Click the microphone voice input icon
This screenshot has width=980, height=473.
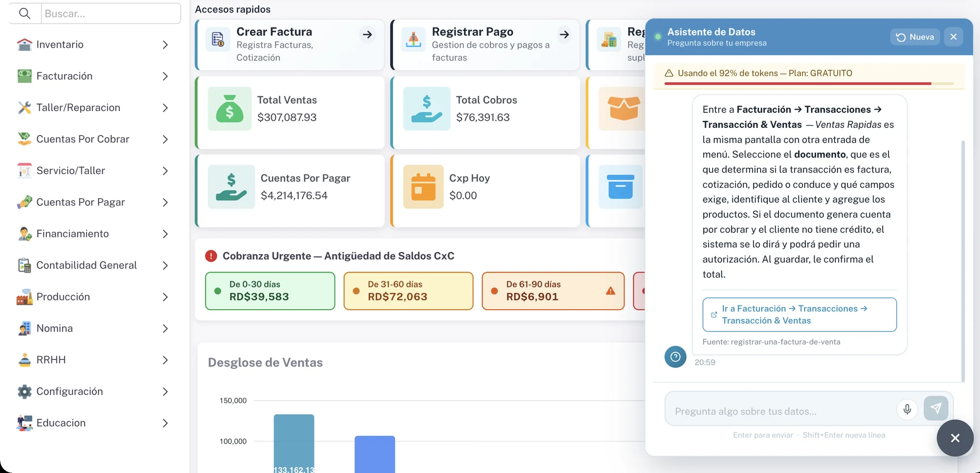[x=907, y=409]
